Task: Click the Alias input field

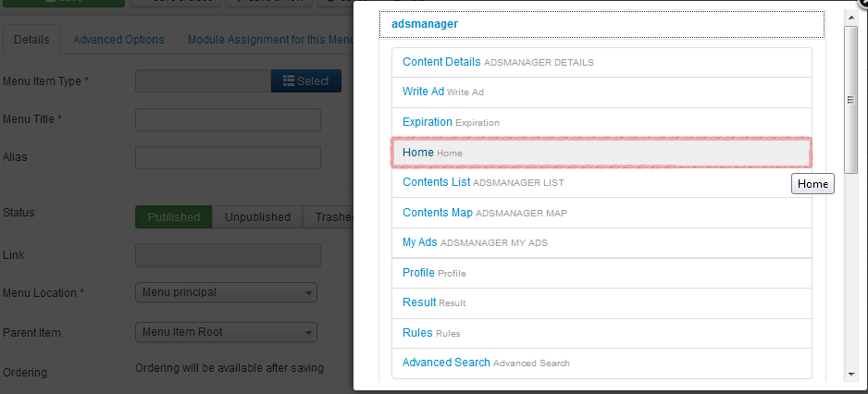Action: click(x=228, y=158)
